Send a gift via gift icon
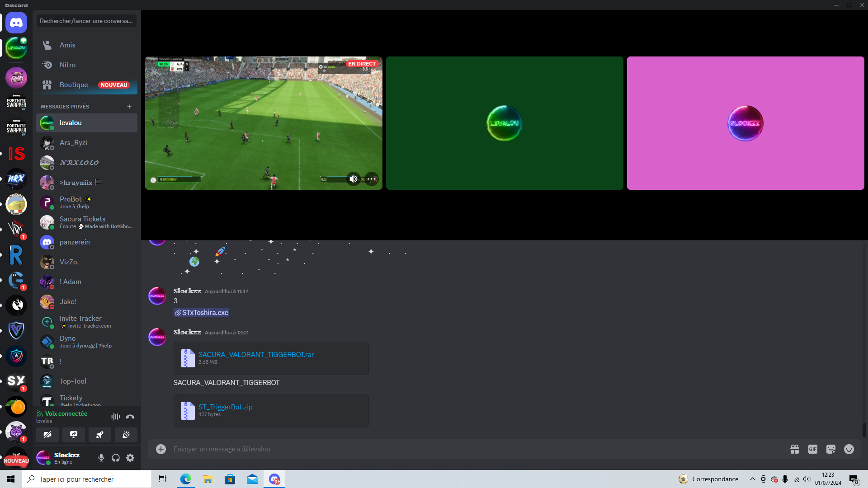The height and width of the screenshot is (488, 868). [795, 449]
